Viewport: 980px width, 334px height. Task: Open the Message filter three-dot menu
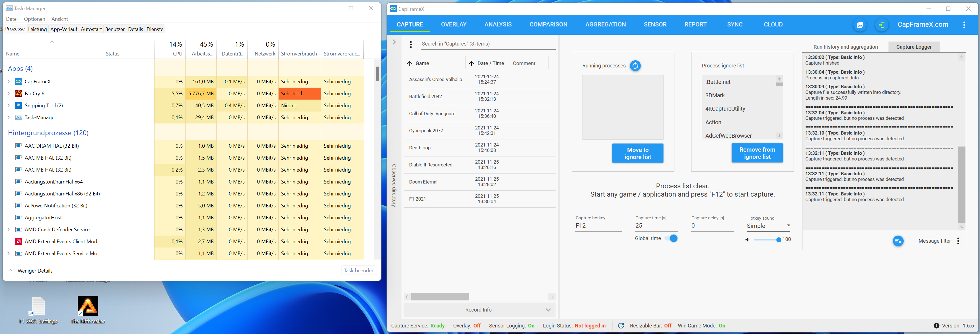(958, 241)
